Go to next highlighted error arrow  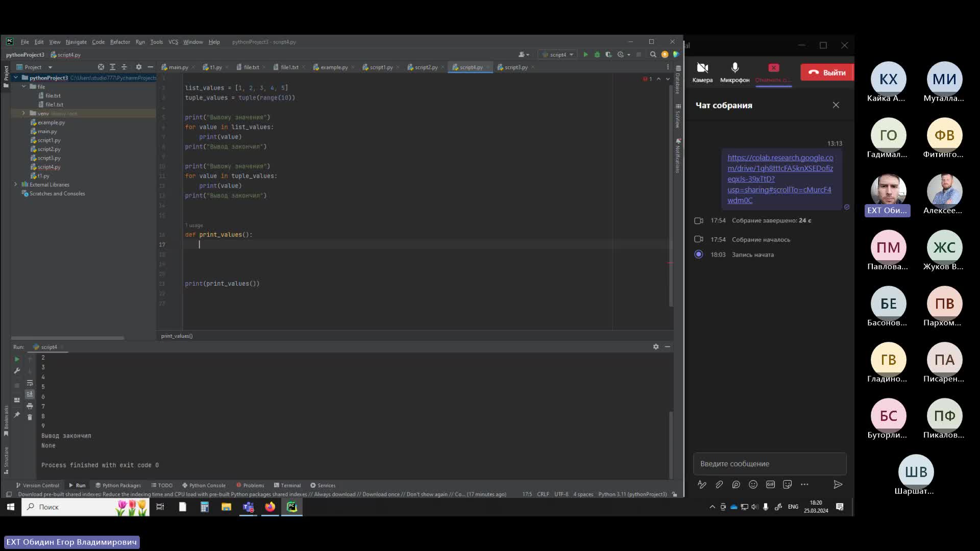tap(668, 79)
